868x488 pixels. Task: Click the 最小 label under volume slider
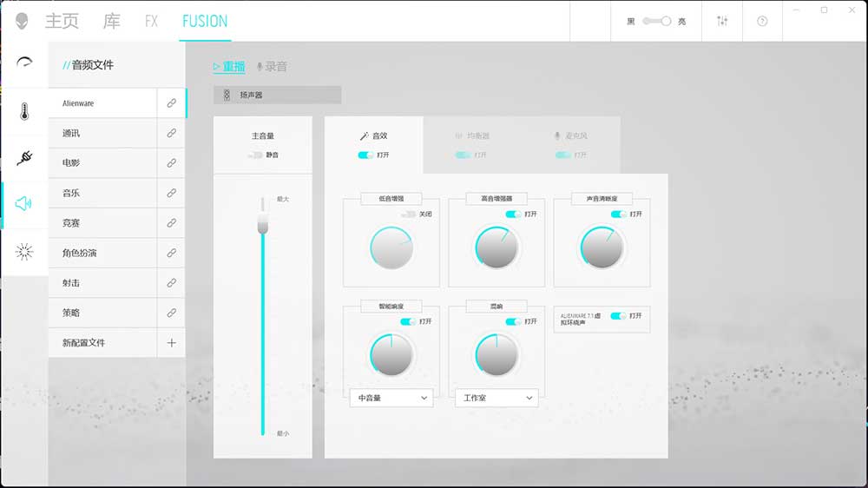[283, 433]
